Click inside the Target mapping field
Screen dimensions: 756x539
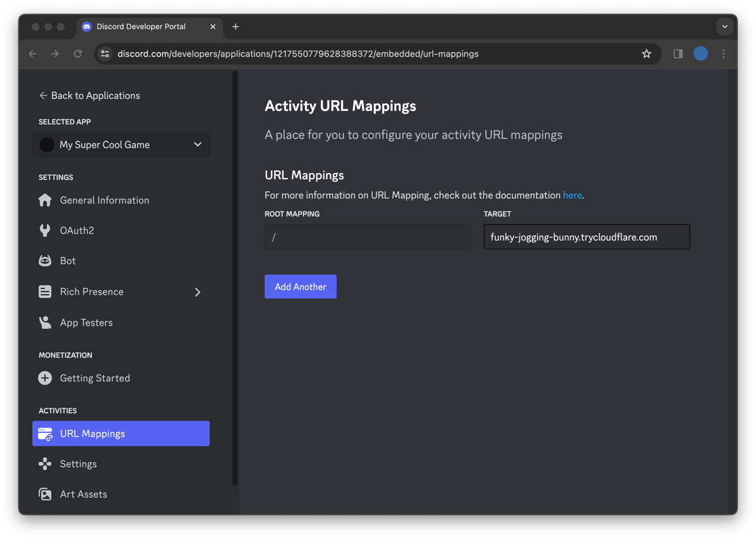[586, 237]
